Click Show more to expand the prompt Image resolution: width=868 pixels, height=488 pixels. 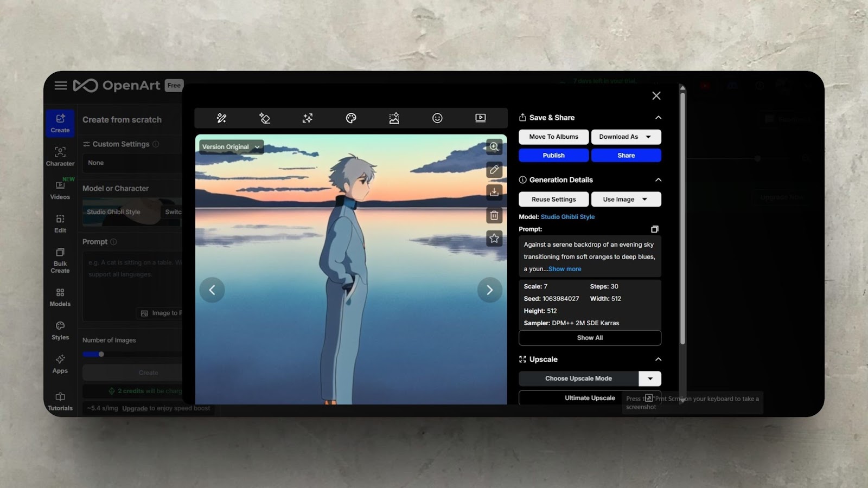pyautogui.click(x=565, y=269)
